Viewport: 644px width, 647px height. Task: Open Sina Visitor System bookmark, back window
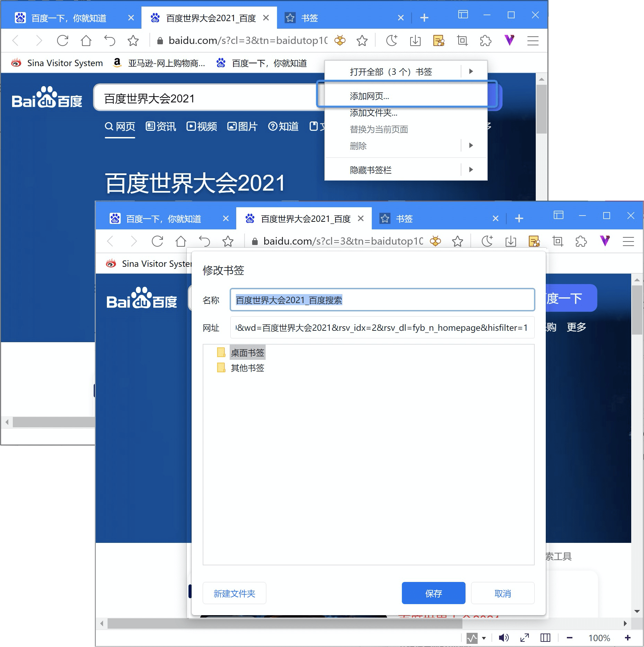click(x=57, y=63)
